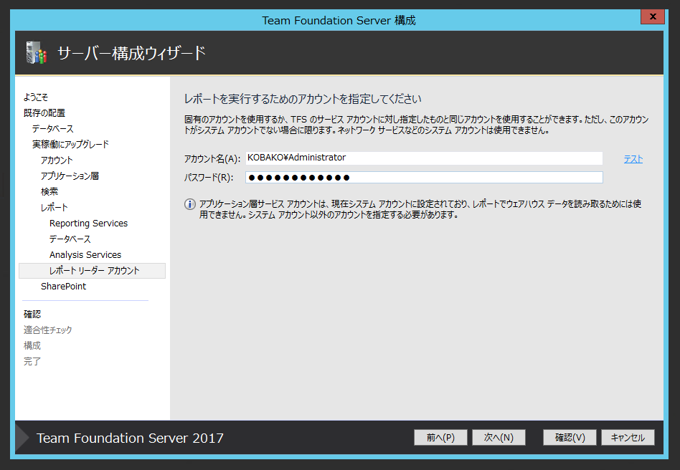Open the アカウント step in the tree

pyautogui.click(x=57, y=160)
